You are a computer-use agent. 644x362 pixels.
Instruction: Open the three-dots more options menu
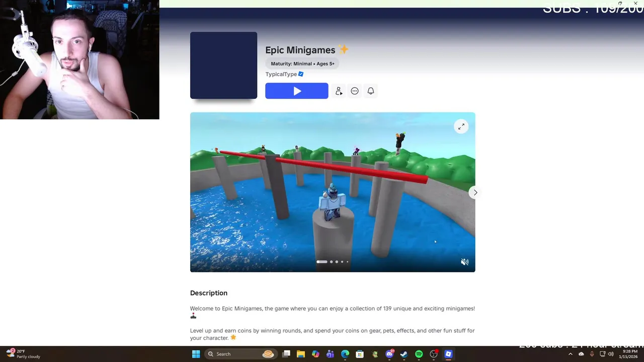pyautogui.click(x=355, y=91)
